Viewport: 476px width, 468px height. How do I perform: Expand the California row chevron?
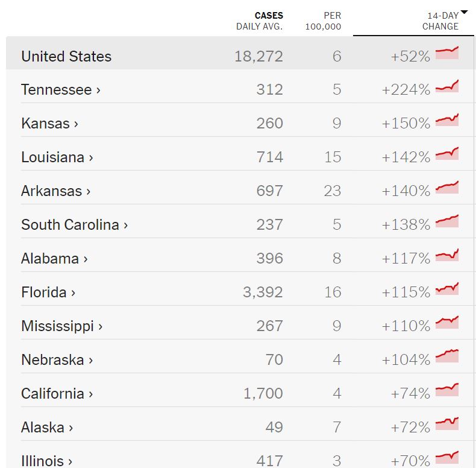pyautogui.click(x=91, y=394)
